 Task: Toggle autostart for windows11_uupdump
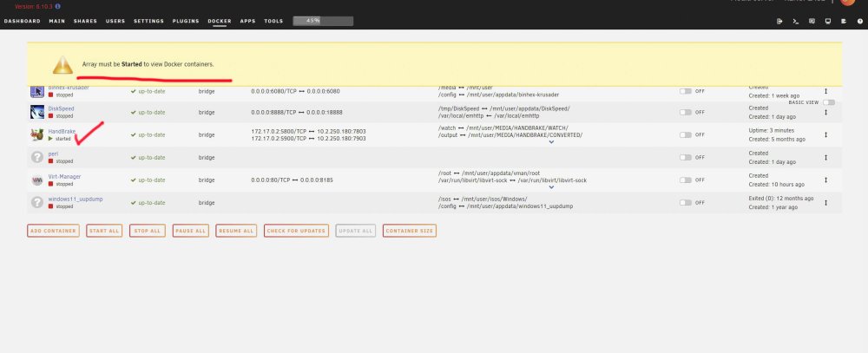[x=686, y=202]
